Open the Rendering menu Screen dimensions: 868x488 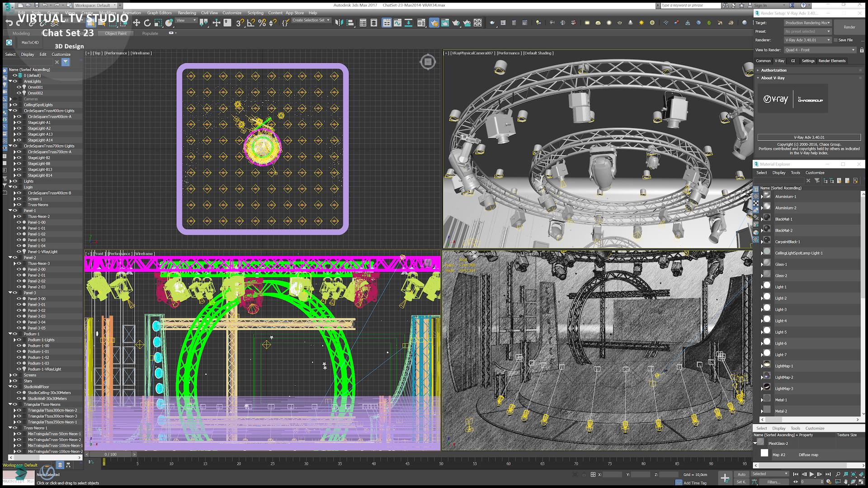coord(187,13)
